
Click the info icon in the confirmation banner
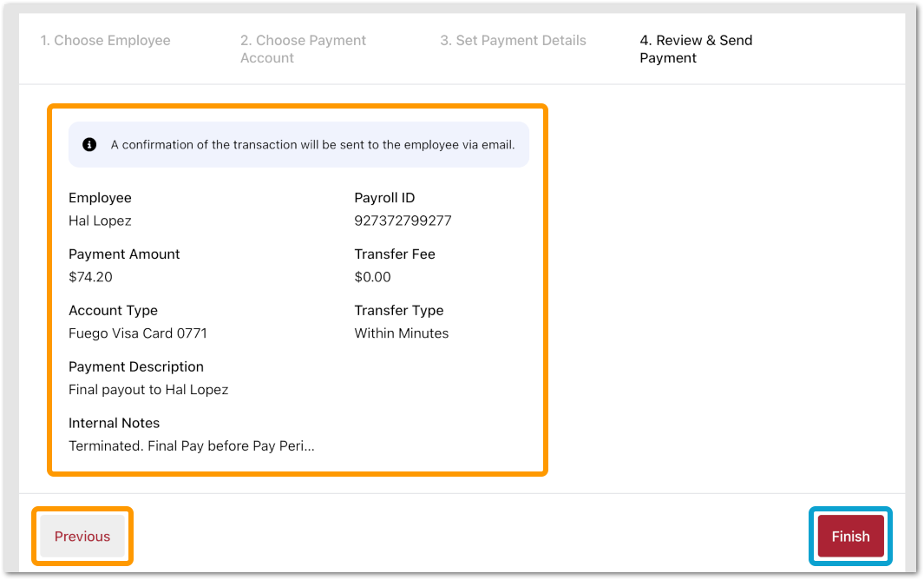coord(89,145)
